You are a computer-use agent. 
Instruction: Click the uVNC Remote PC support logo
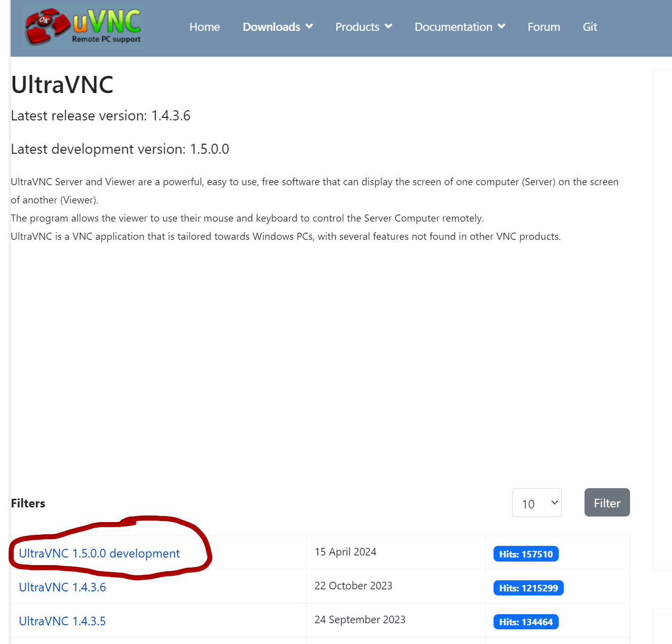(84, 26)
